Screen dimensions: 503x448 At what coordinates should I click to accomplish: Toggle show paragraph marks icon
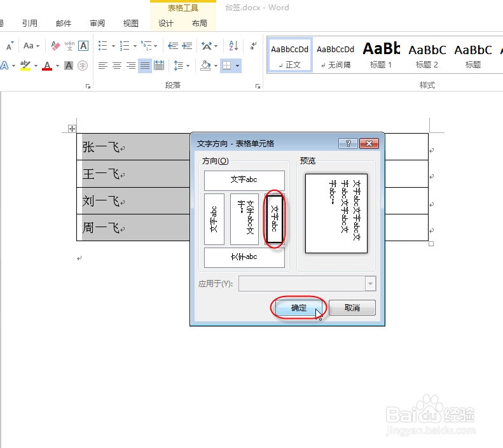[254, 46]
